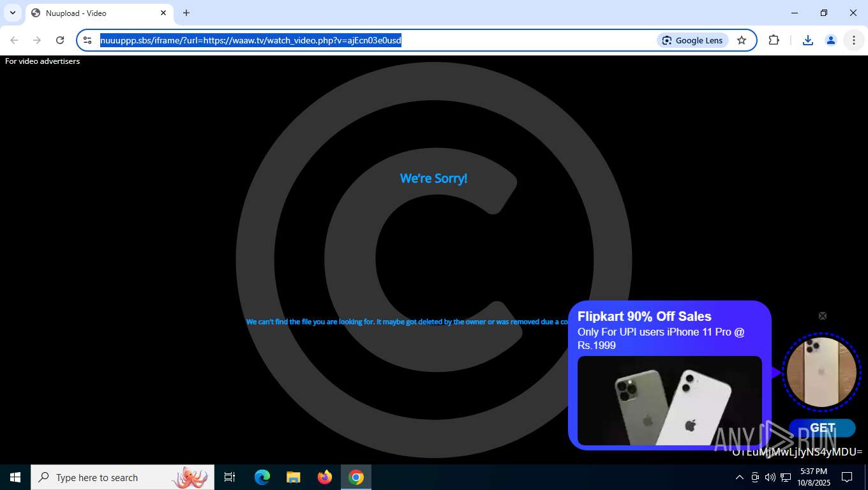Viewport: 868px width, 490px height.
Task: Open a new browser tab
Action: coord(186,13)
